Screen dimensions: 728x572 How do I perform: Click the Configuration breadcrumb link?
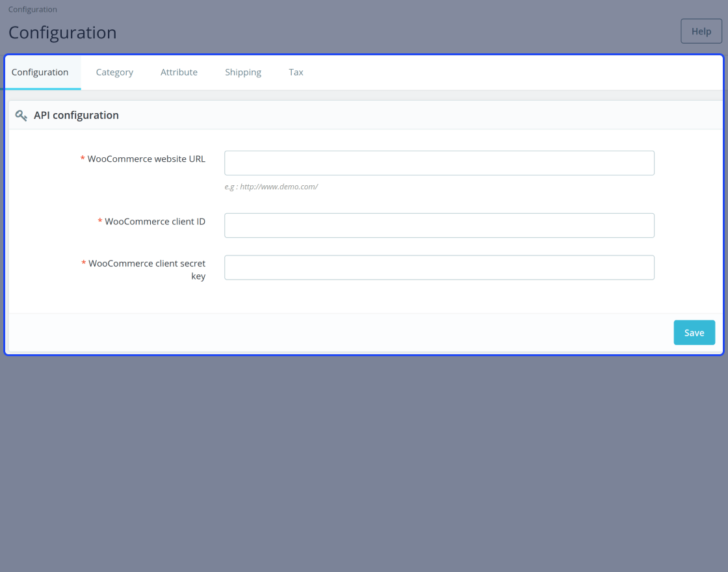pyautogui.click(x=32, y=9)
